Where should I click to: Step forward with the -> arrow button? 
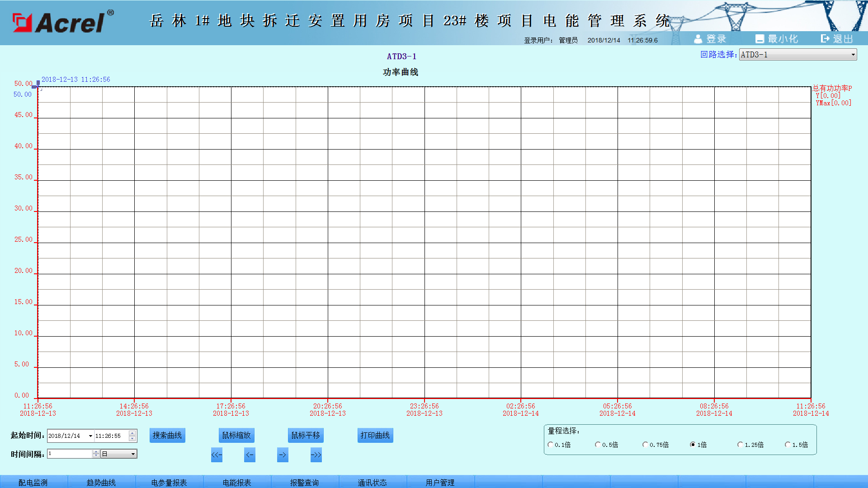tap(283, 455)
